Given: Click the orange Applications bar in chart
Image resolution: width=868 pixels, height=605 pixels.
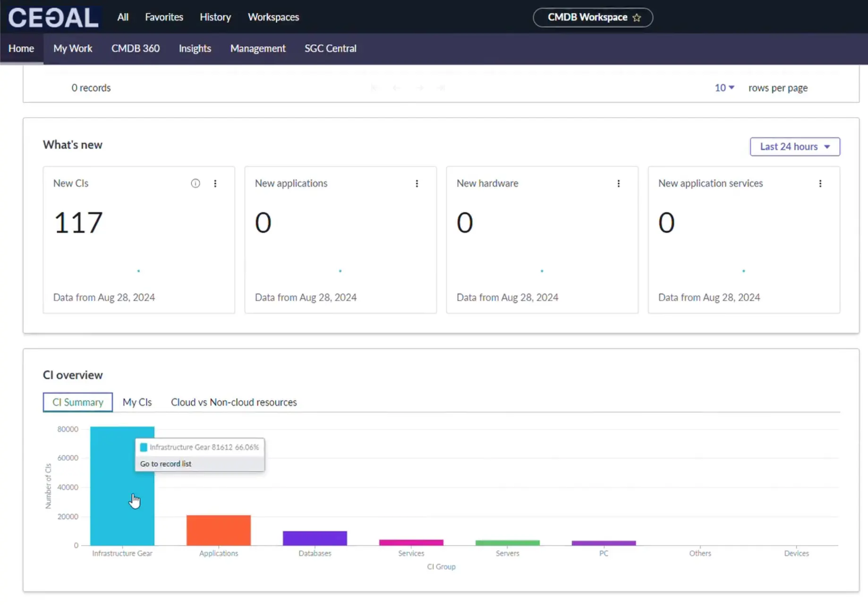Looking at the screenshot, I should 219,530.
